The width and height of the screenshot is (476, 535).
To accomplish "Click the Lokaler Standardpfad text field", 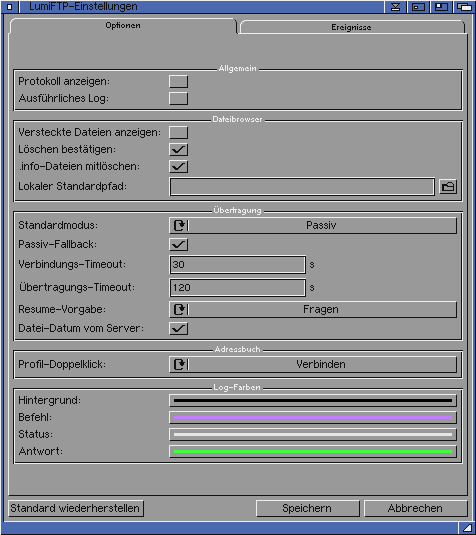I will coord(302,187).
